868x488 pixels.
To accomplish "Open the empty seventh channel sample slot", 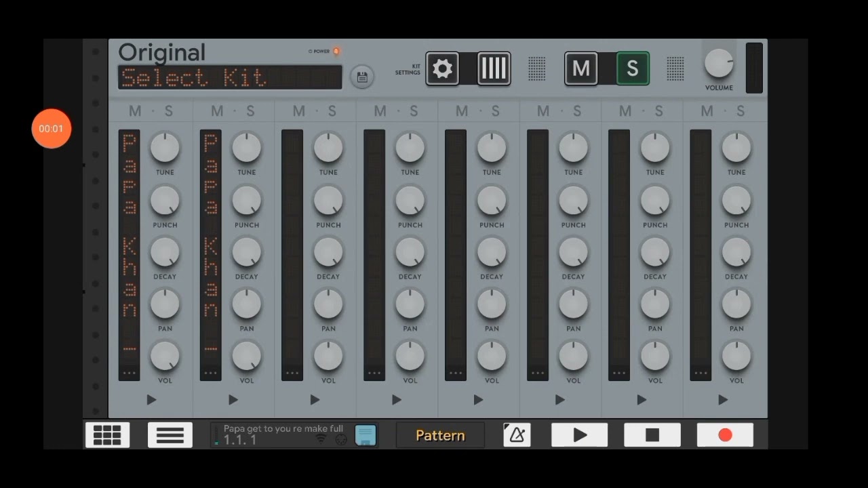I will [x=619, y=255].
